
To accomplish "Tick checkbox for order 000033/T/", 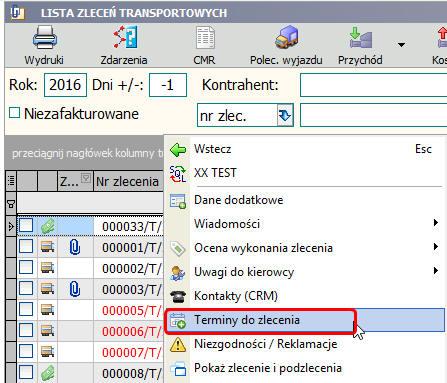I will (x=26, y=225).
